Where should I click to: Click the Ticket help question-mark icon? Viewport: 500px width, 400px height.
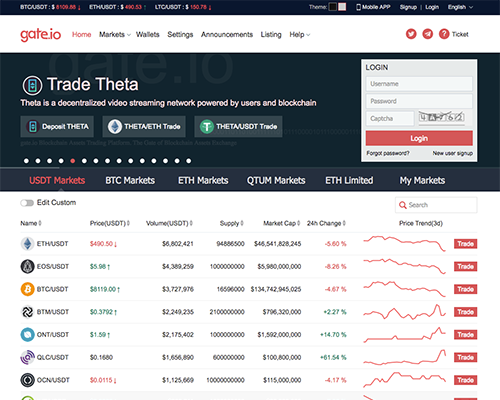pyautogui.click(x=444, y=34)
